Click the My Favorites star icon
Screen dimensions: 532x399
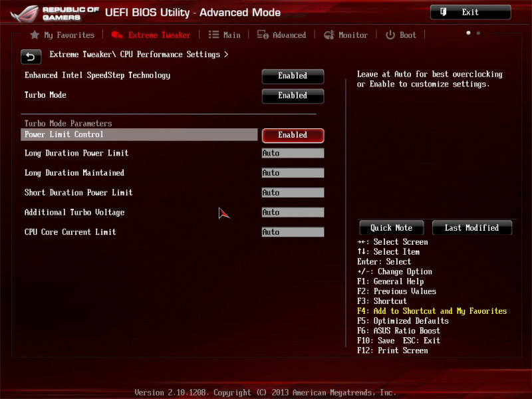35,35
